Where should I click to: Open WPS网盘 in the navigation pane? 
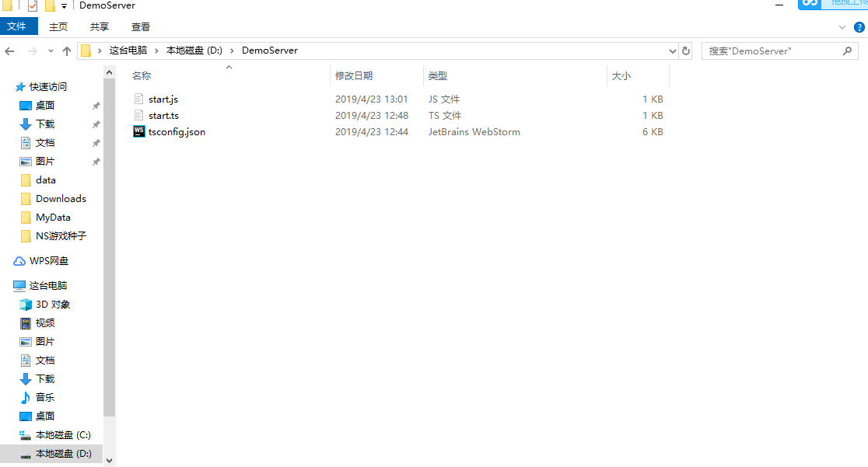[x=49, y=260]
